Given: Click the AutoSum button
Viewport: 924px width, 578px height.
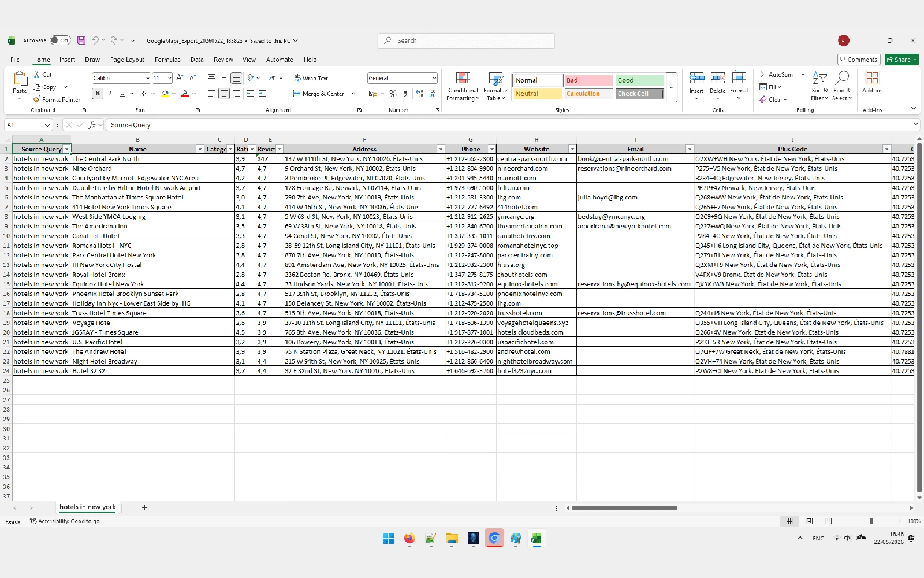Looking at the screenshot, I should pos(776,75).
